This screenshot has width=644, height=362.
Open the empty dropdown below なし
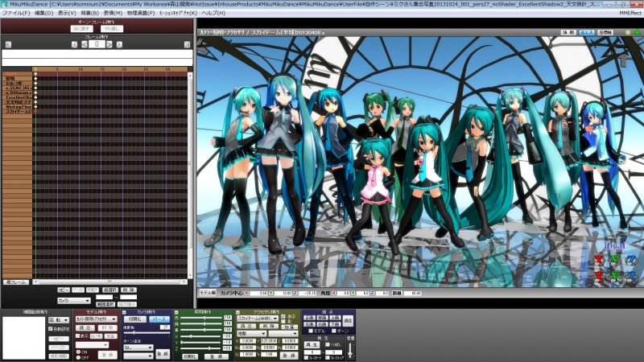tap(138, 356)
